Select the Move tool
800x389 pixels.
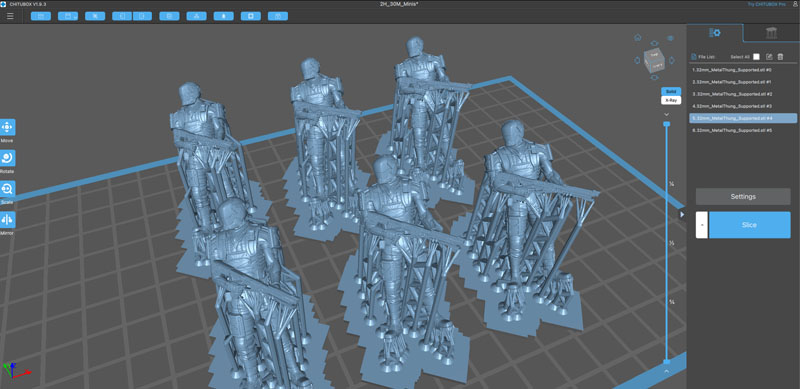tap(7, 127)
